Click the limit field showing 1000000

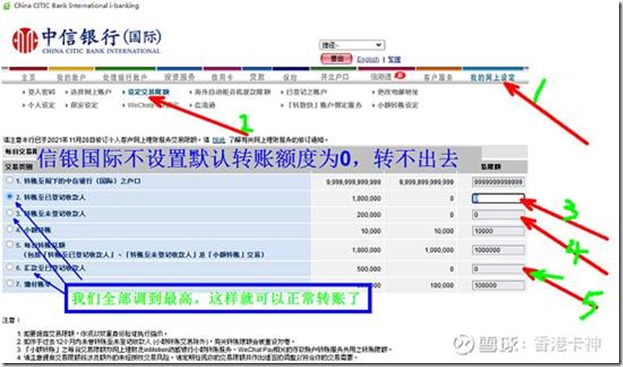(x=498, y=250)
